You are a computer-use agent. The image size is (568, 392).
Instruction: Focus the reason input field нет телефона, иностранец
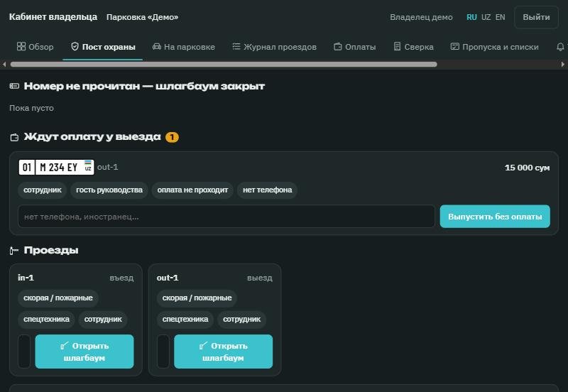[x=226, y=217]
